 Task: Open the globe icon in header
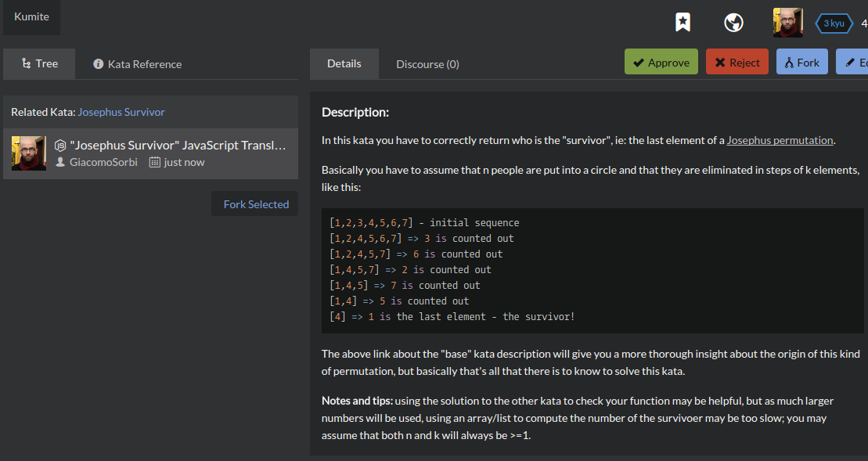tap(733, 23)
